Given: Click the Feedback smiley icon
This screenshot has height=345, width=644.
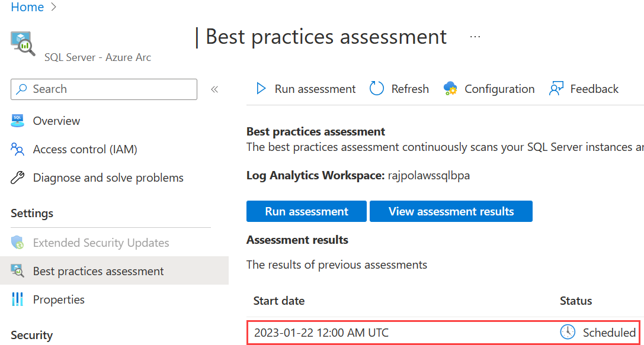Looking at the screenshot, I should (x=556, y=88).
